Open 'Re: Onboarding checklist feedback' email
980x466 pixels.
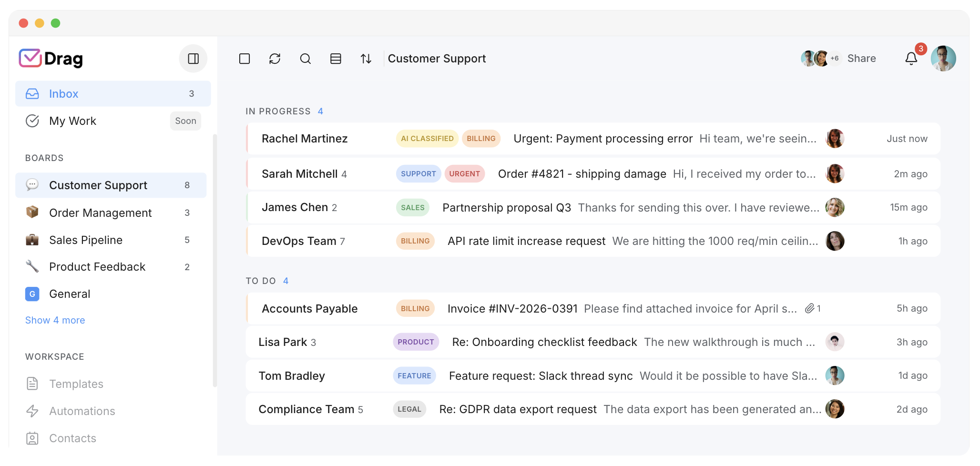point(544,342)
